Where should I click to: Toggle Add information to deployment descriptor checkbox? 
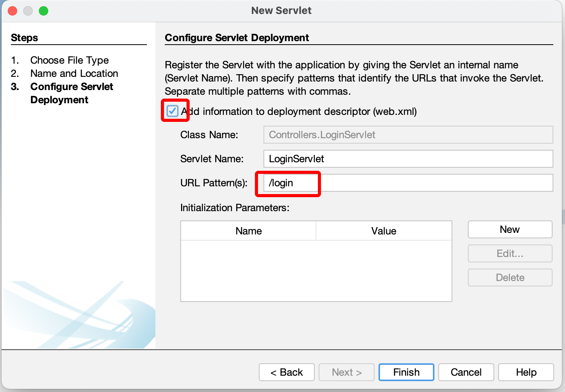click(x=172, y=111)
